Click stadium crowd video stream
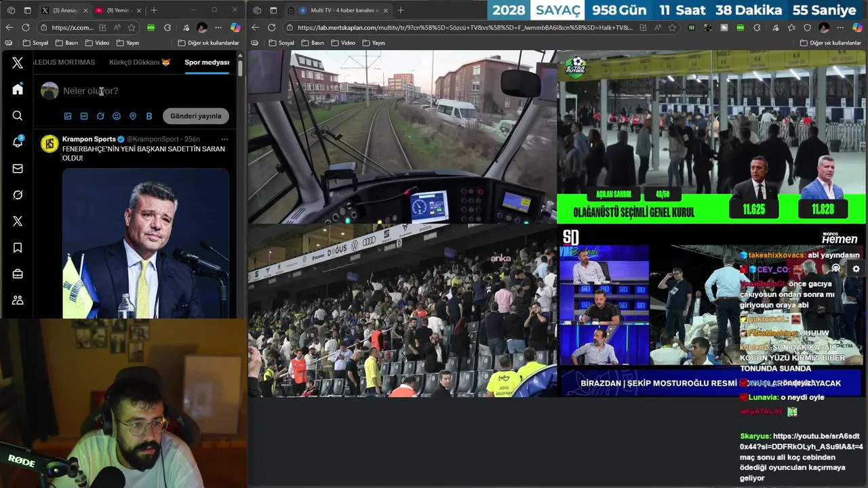The width and height of the screenshot is (868, 488). click(x=402, y=310)
